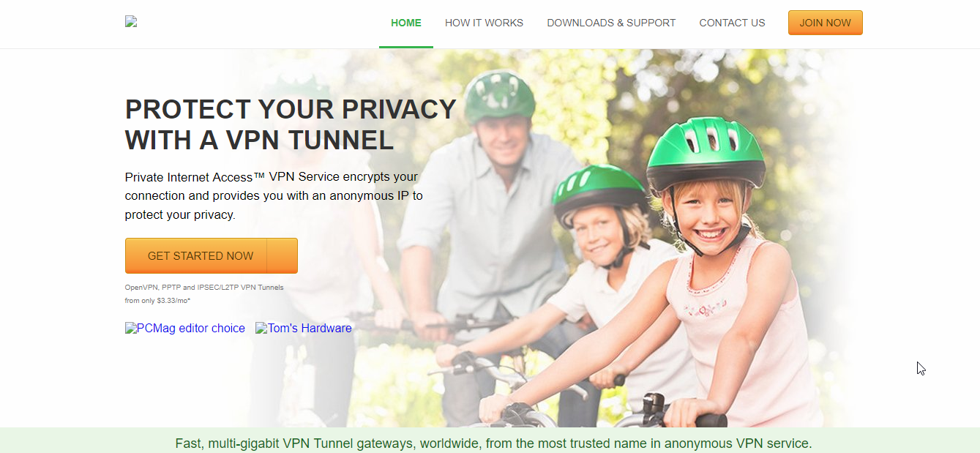Open the Tom's Hardware link
The image size is (980, 453).
click(x=304, y=328)
